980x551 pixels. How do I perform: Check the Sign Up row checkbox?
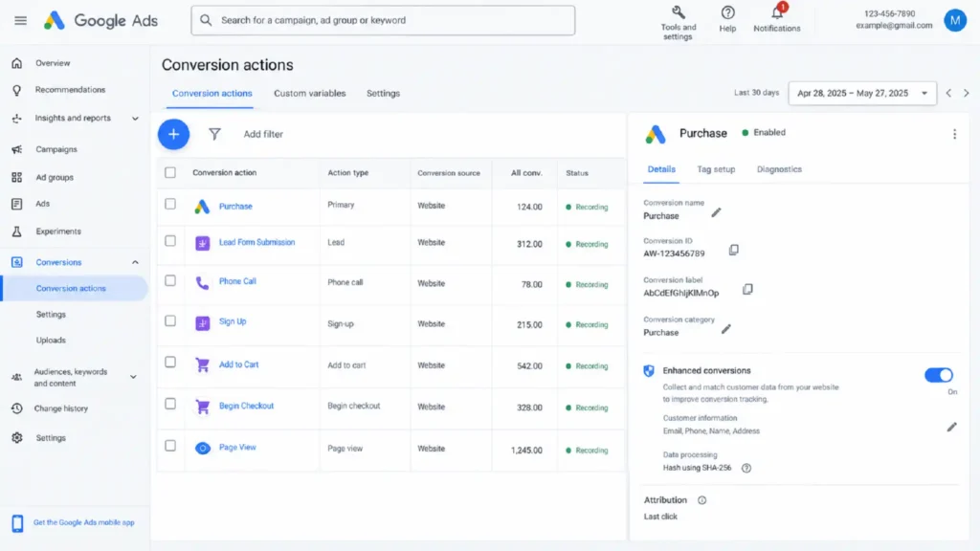tap(170, 321)
